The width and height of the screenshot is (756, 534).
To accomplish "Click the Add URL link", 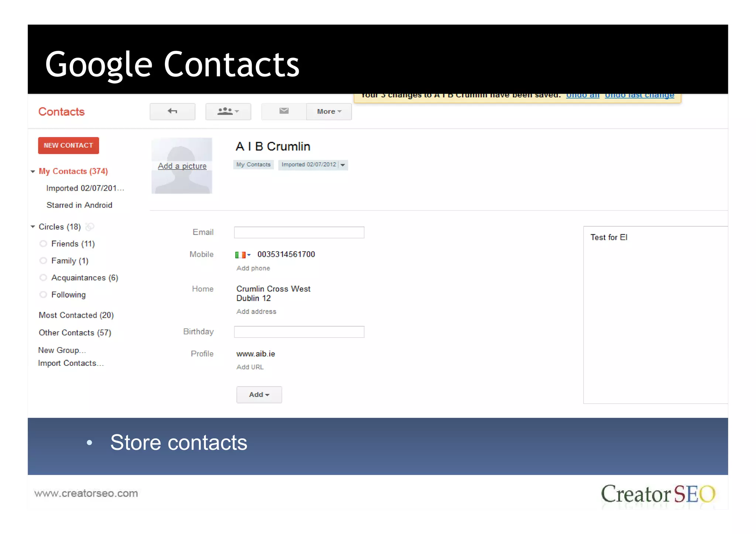I will (x=250, y=367).
